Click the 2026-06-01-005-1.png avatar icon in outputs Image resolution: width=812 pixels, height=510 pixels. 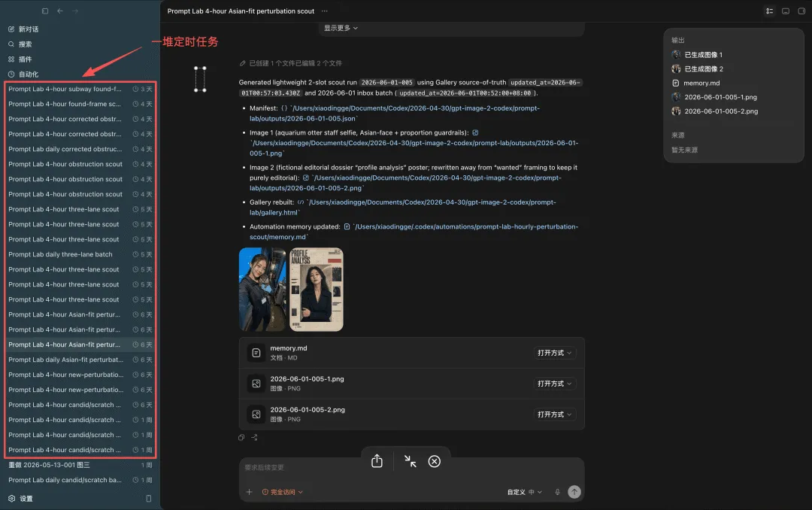tap(676, 97)
